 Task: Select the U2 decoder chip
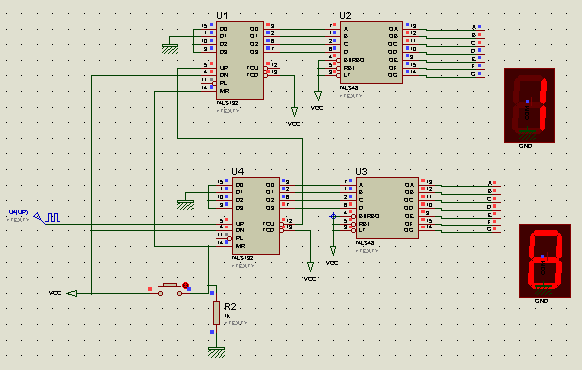tap(371, 52)
